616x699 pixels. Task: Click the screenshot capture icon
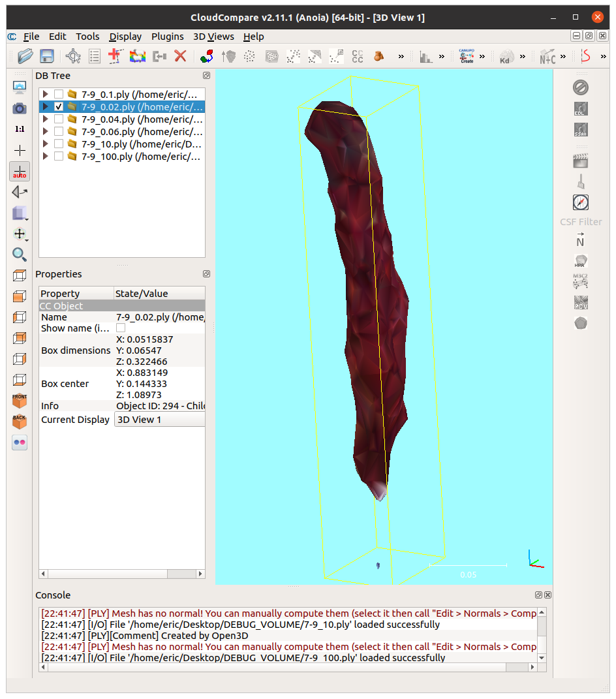pos(19,108)
